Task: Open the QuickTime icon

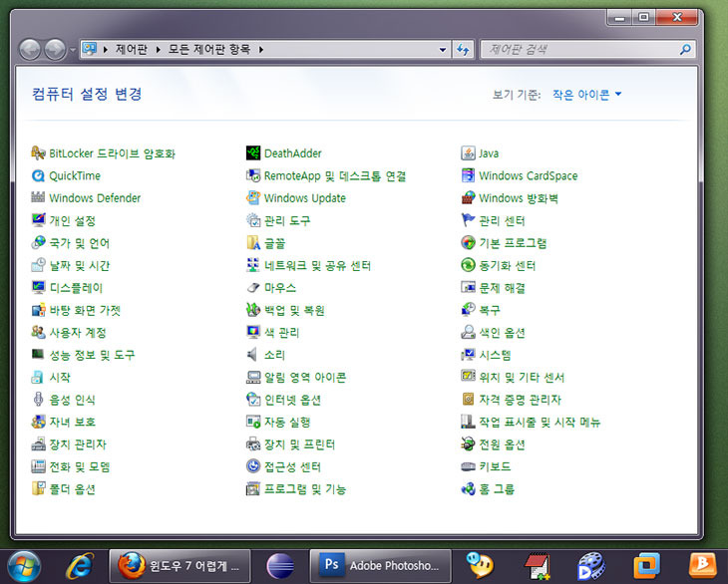Action: tap(38, 175)
